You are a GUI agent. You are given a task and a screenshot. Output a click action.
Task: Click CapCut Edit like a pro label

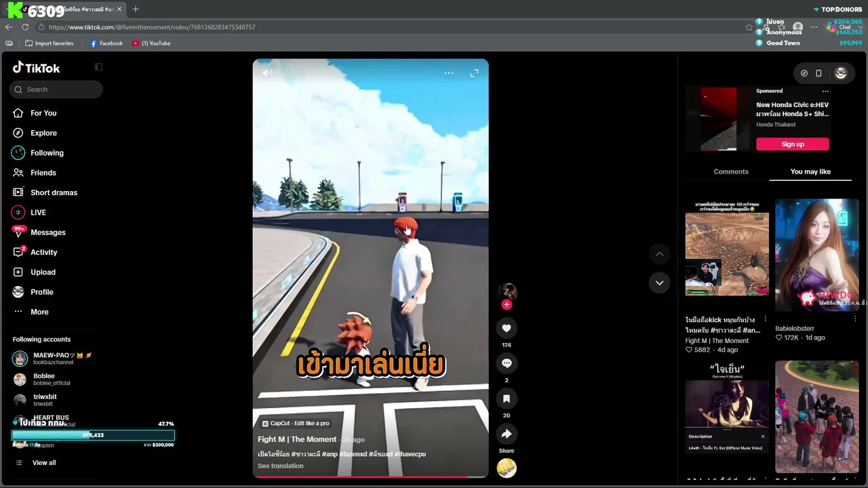(x=296, y=424)
